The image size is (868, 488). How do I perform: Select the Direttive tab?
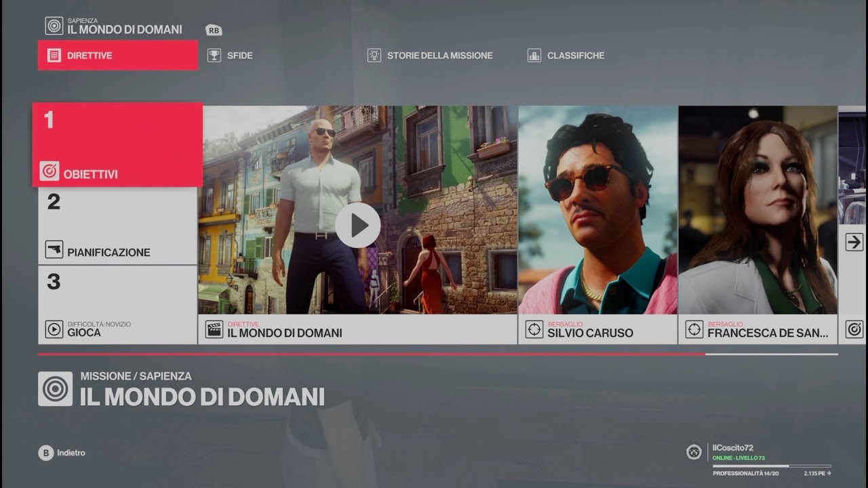click(x=118, y=56)
